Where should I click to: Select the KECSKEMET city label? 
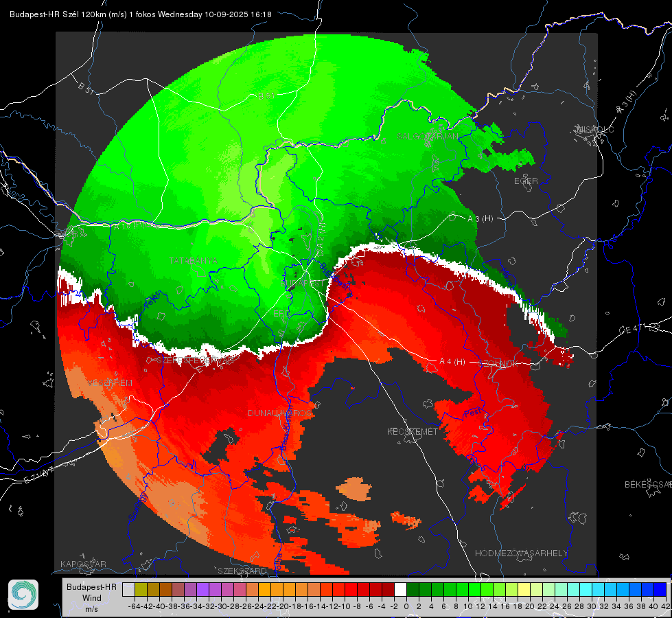click(x=413, y=431)
